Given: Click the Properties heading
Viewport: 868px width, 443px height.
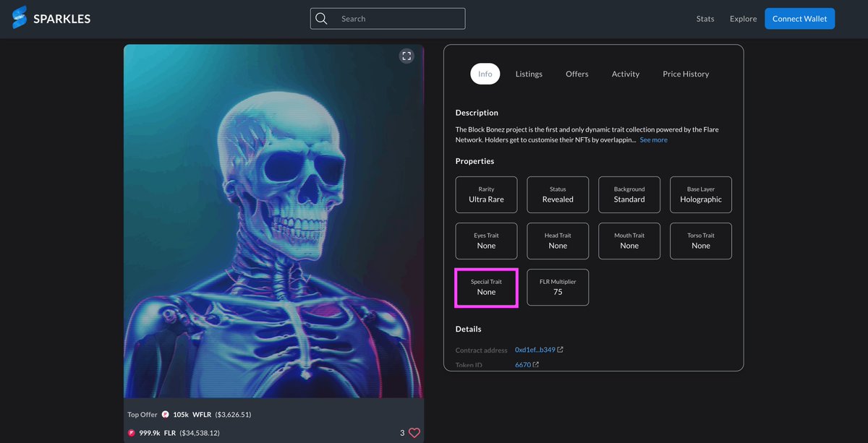Looking at the screenshot, I should click(x=475, y=161).
